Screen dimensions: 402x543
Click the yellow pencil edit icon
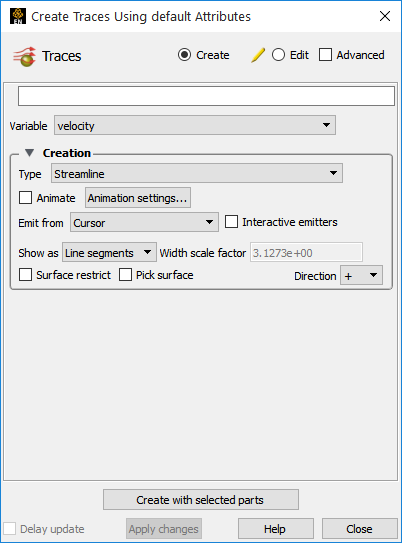(x=258, y=55)
